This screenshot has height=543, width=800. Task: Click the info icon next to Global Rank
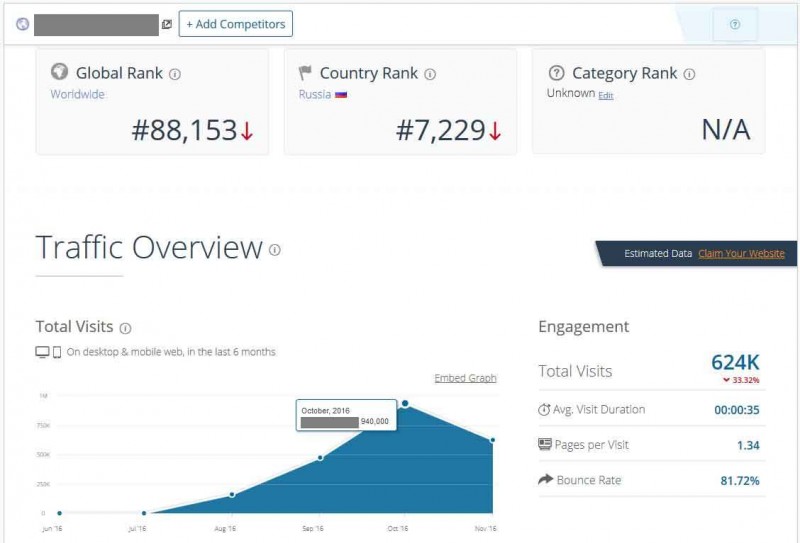point(175,74)
